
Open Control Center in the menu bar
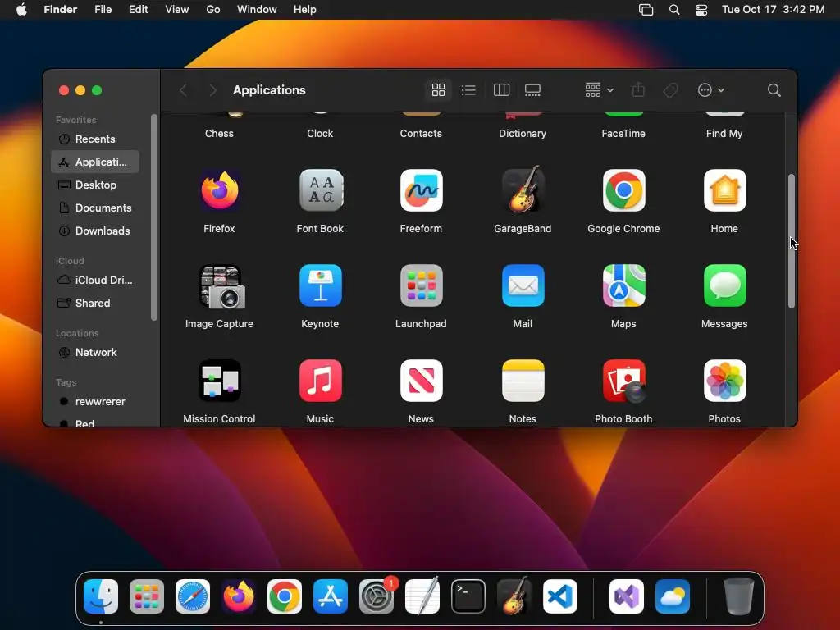[x=701, y=10]
